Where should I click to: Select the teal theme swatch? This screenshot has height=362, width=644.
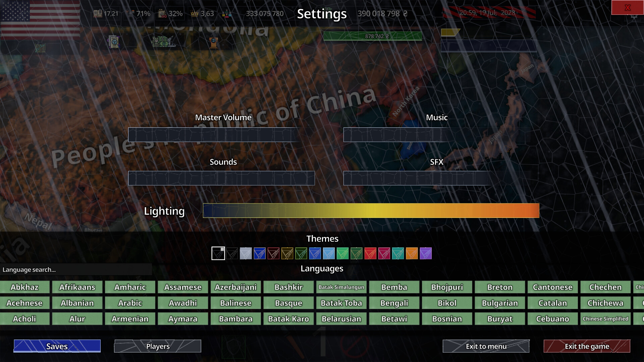398,253
